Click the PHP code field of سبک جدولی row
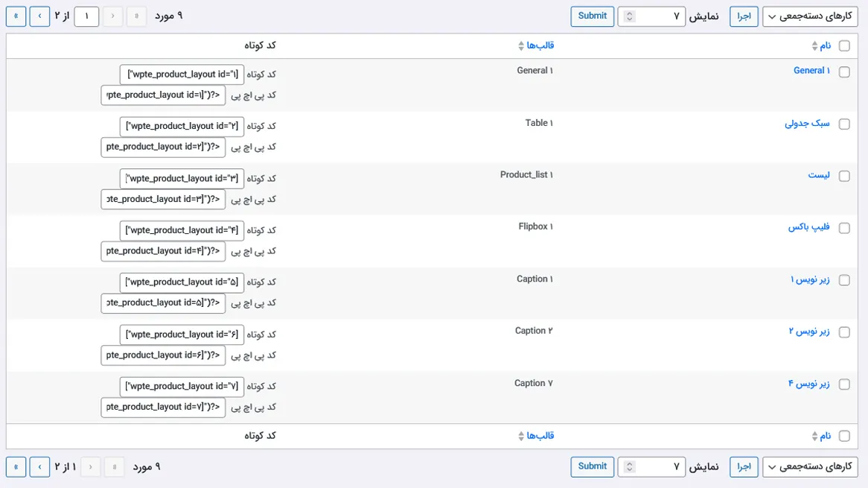The width and height of the screenshot is (868, 488). [x=163, y=148]
